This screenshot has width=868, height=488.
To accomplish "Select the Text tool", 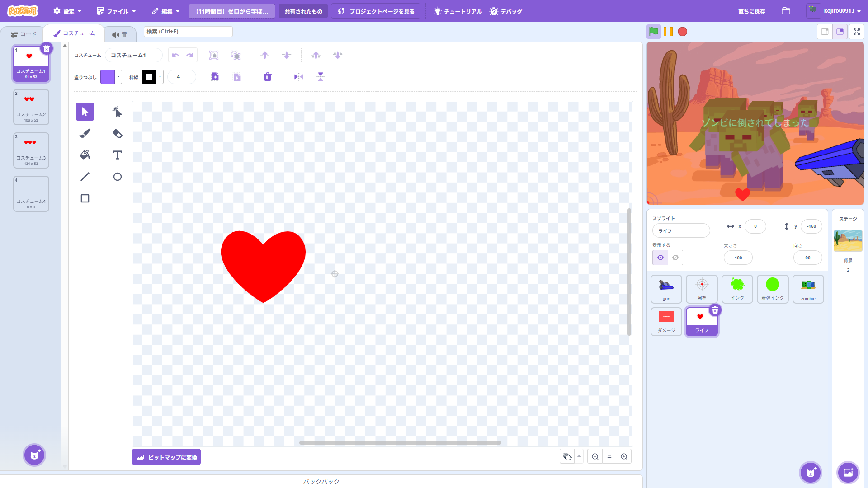I will pyautogui.click(x=117, y=155).
